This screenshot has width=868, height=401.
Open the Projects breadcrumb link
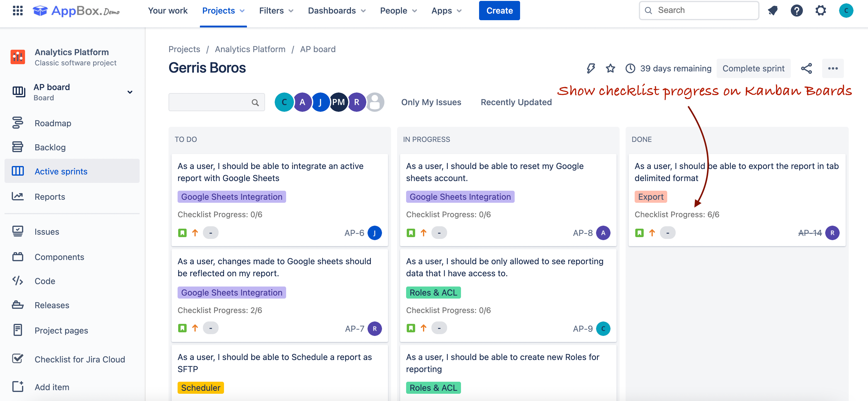click(184, 49)
